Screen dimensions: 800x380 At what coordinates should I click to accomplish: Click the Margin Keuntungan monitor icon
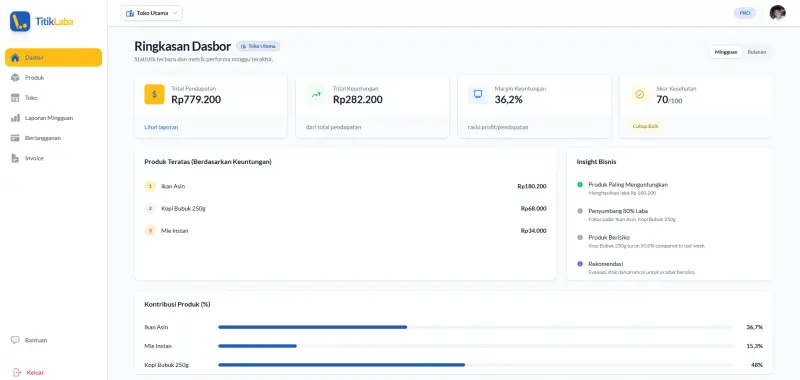click(478, 94)
